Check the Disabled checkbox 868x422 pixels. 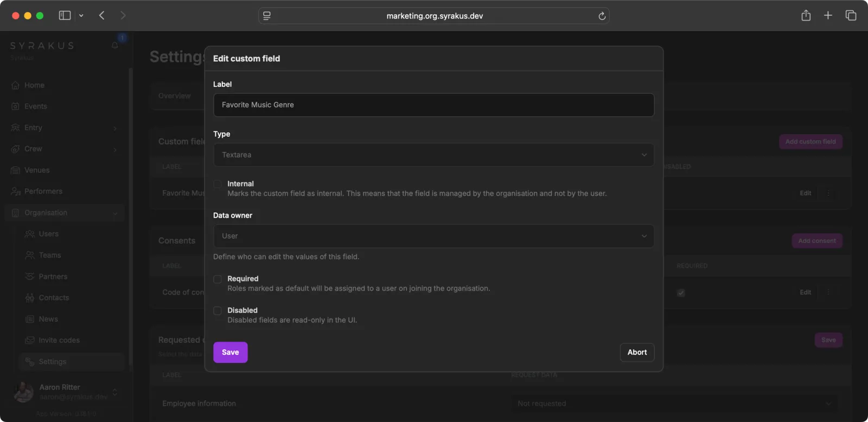[218, 311]
